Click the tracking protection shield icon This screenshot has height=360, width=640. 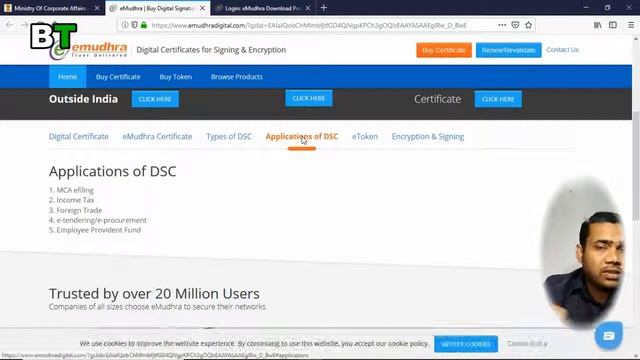[x=134, y=25]
